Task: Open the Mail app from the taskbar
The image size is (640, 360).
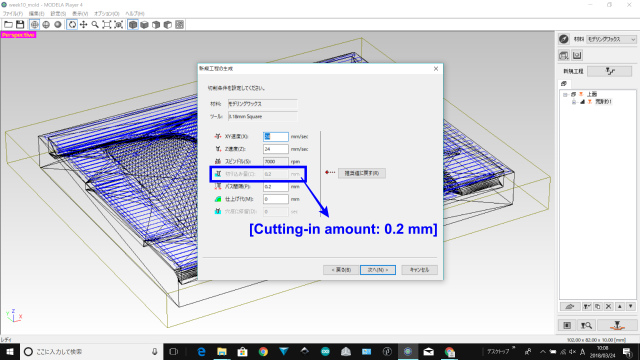Action: 429,351
